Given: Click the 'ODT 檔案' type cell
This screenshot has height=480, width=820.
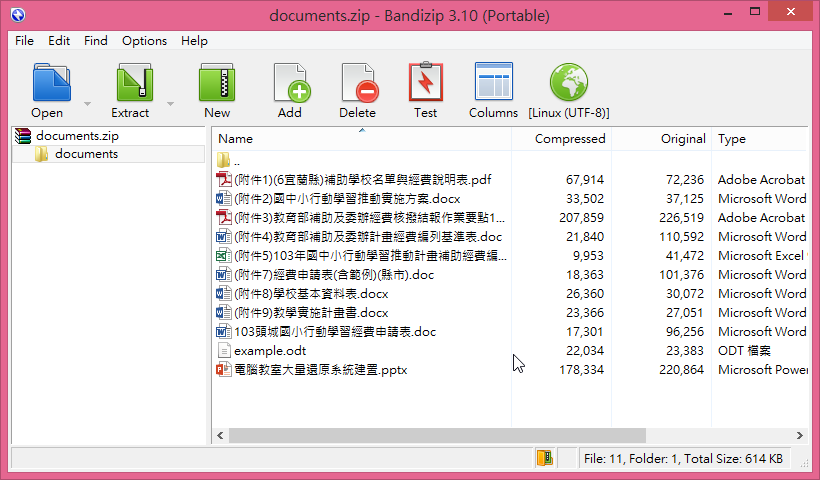Looking at the screenshot, I should [744, 350].
